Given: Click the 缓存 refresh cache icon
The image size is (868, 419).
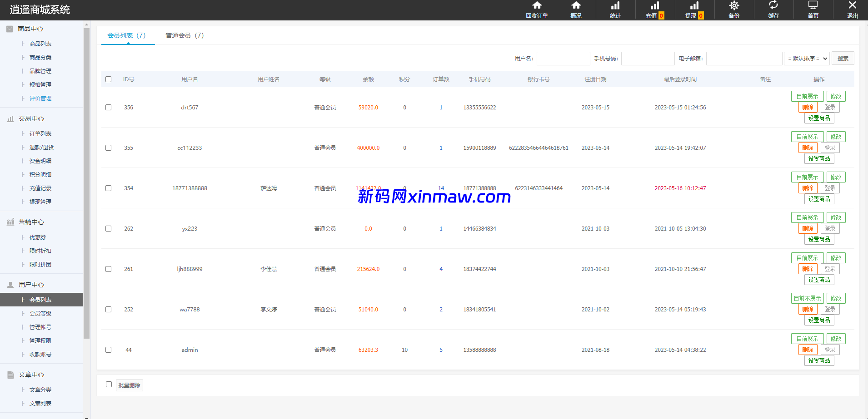Looking at the screenshot, I should [x=773, y=6].
